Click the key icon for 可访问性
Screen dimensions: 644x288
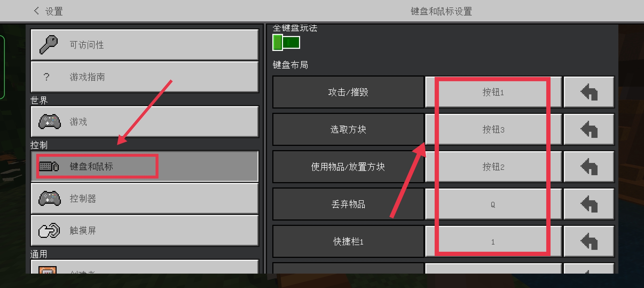pos(49,45)
